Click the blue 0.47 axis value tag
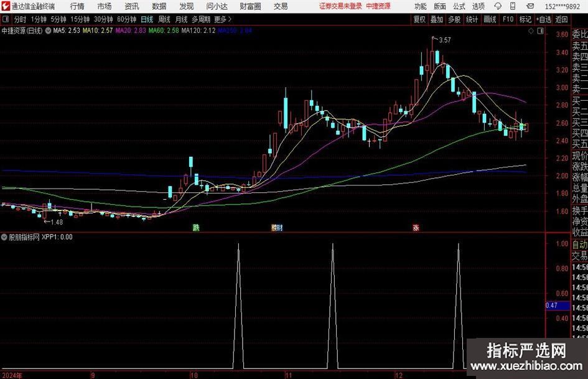588x379 pixels. point(558,306)
